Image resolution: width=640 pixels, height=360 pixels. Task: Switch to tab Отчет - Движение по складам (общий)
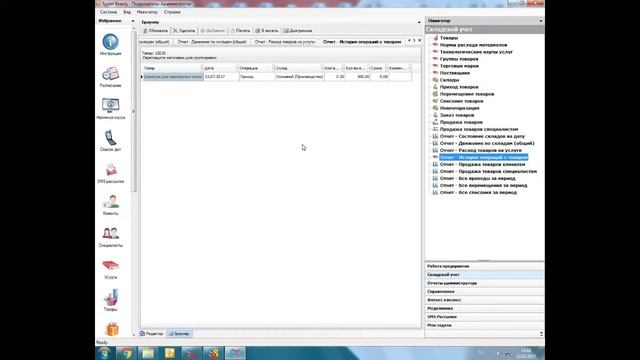pos(212,42)
